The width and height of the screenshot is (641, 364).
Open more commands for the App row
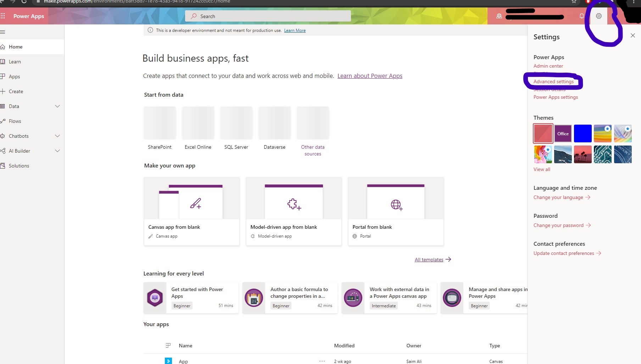(x=322, y=361)
